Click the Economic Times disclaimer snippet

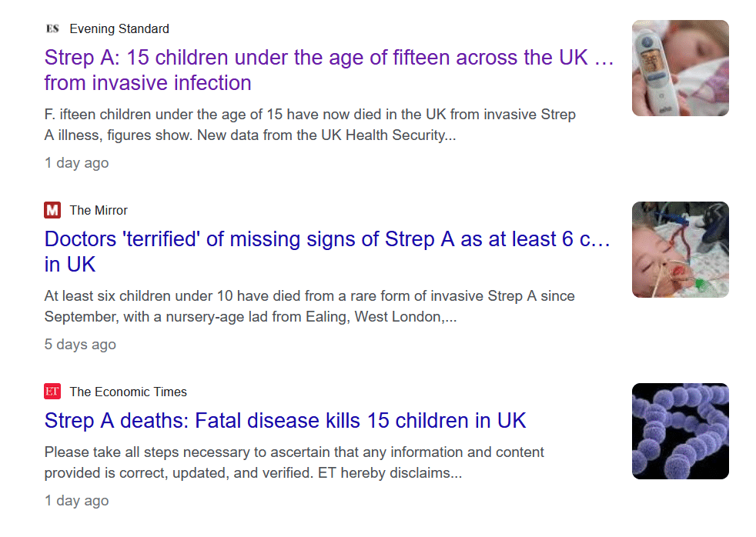pos(294,462)
